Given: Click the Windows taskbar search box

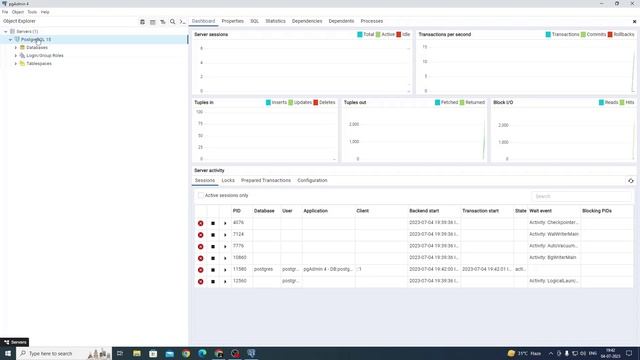Looking at the screenshot, I should 64,353.
